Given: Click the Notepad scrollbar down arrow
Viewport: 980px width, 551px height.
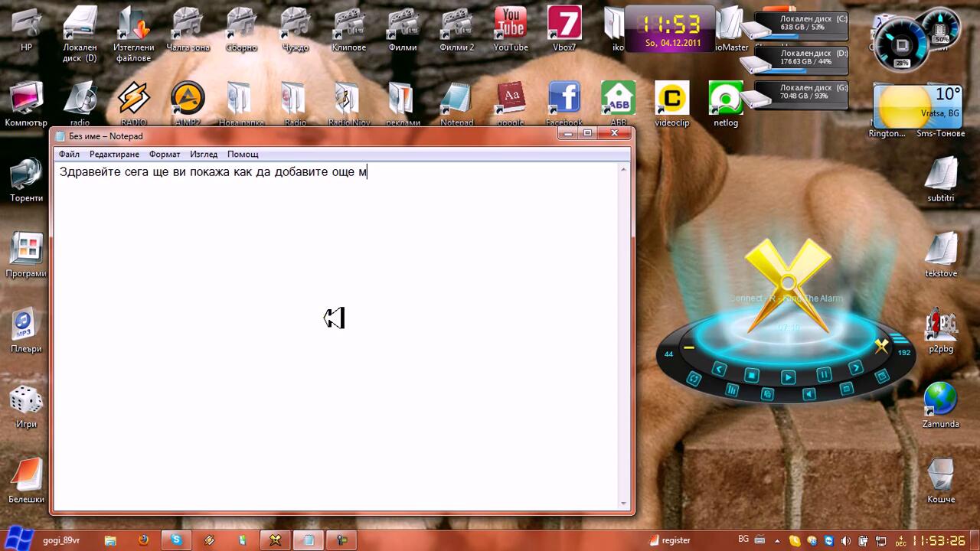Looking at the screenshot, I should pyautogui.click(x=624, y=504).
